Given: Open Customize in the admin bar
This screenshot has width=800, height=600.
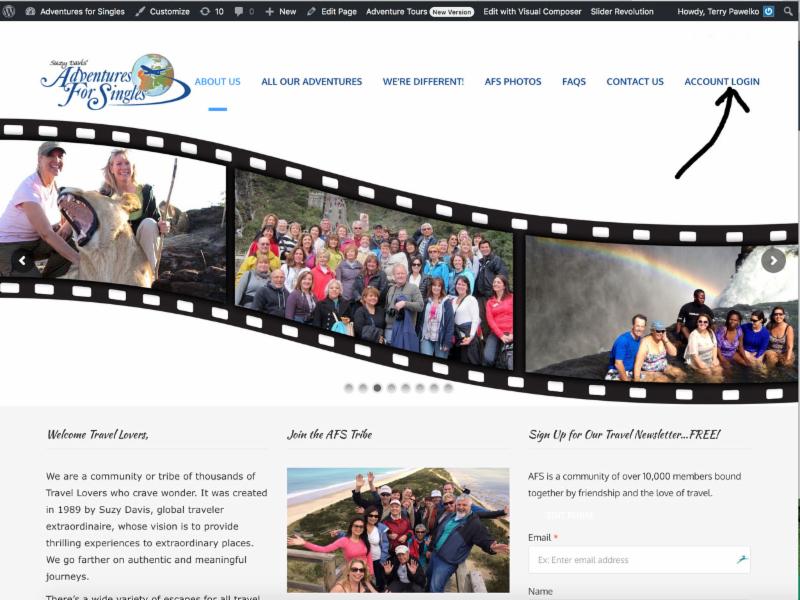Looking at the screenshot, I should click(163, 11).
